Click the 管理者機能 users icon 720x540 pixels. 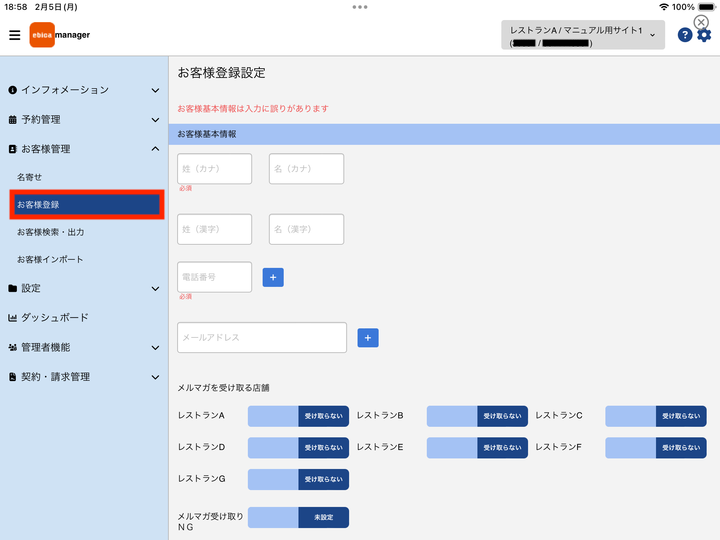(12, 348)
